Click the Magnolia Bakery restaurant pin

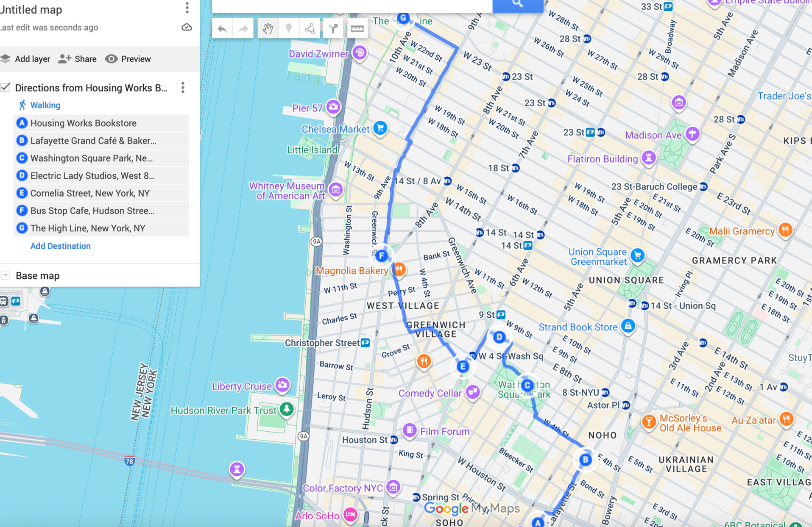[x=399, y=269]
